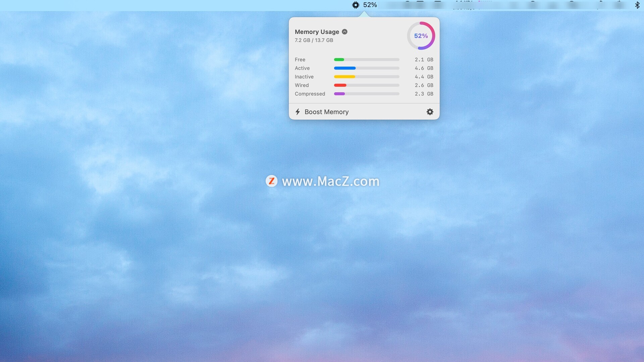
Task: Open settings via the gear icon
Action: [430, 112]
